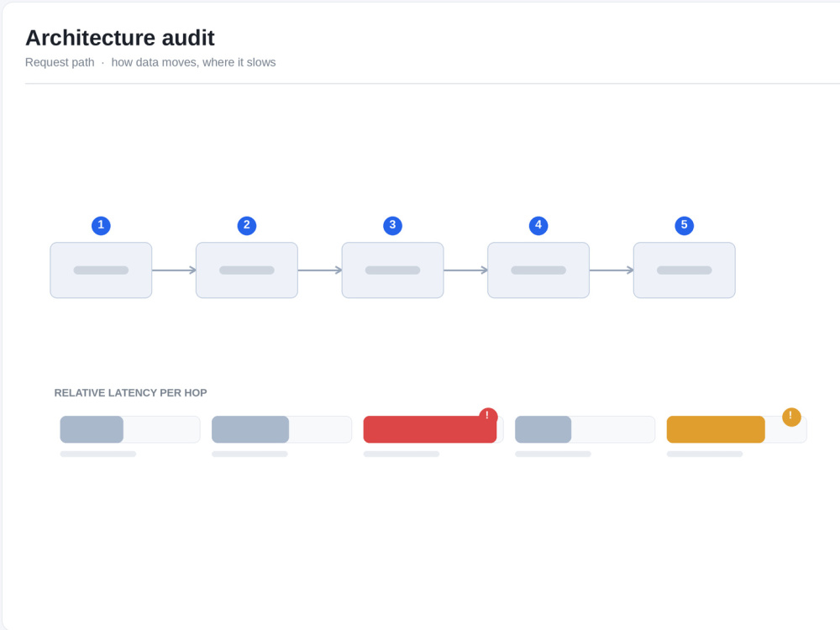The image size is (840, 630).
Task: Open the node box under step 2
Action: click(246, 270)
